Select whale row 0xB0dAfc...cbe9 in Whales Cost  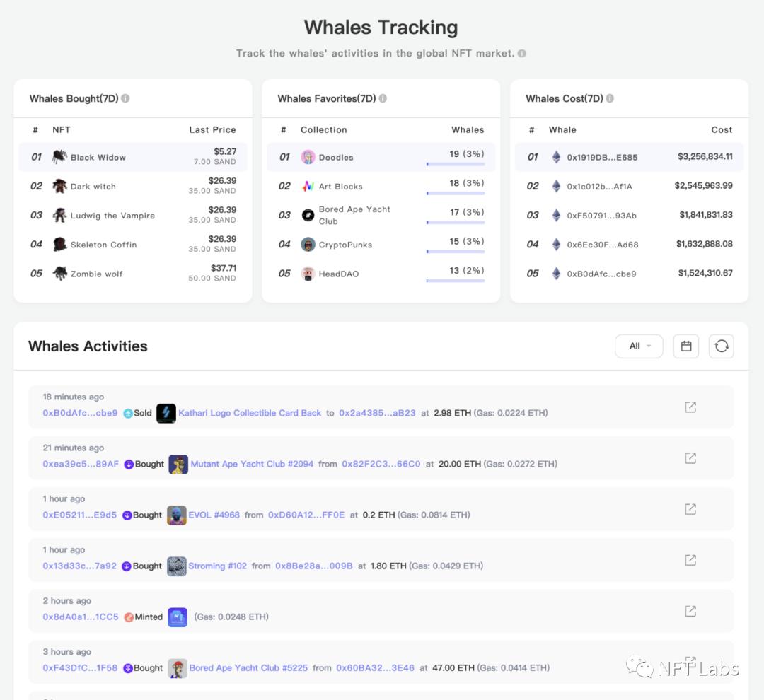pyautogui.click(x=630, y=273)
